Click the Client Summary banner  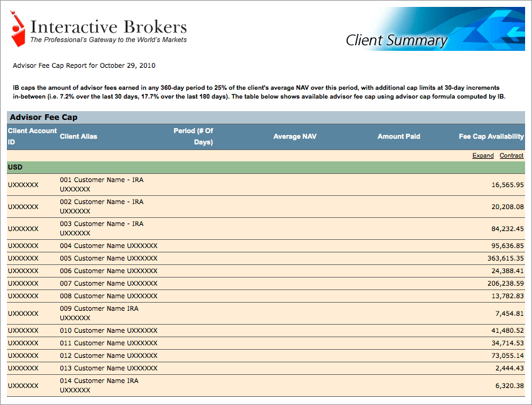click(435, 29)
